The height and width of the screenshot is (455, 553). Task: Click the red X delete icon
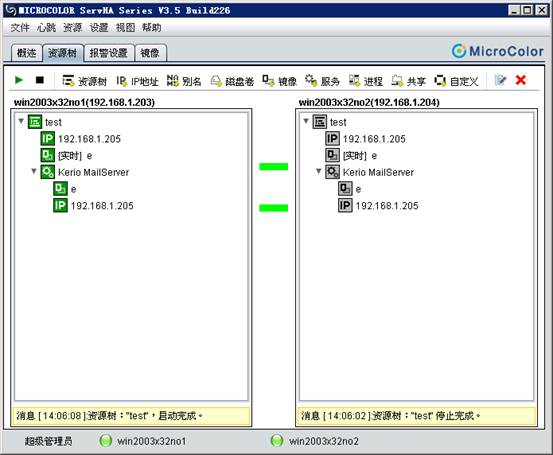click(x=521, y=80)
